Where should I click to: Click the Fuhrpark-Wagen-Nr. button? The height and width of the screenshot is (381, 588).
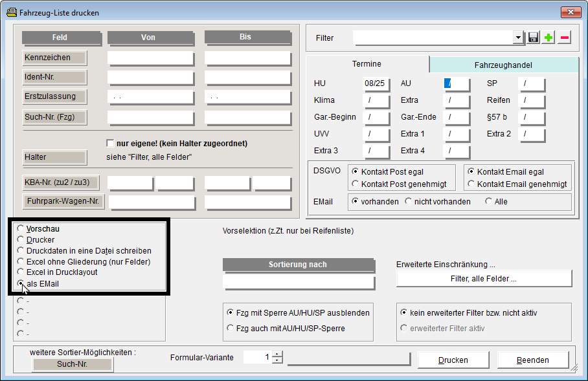coord(63,201)
